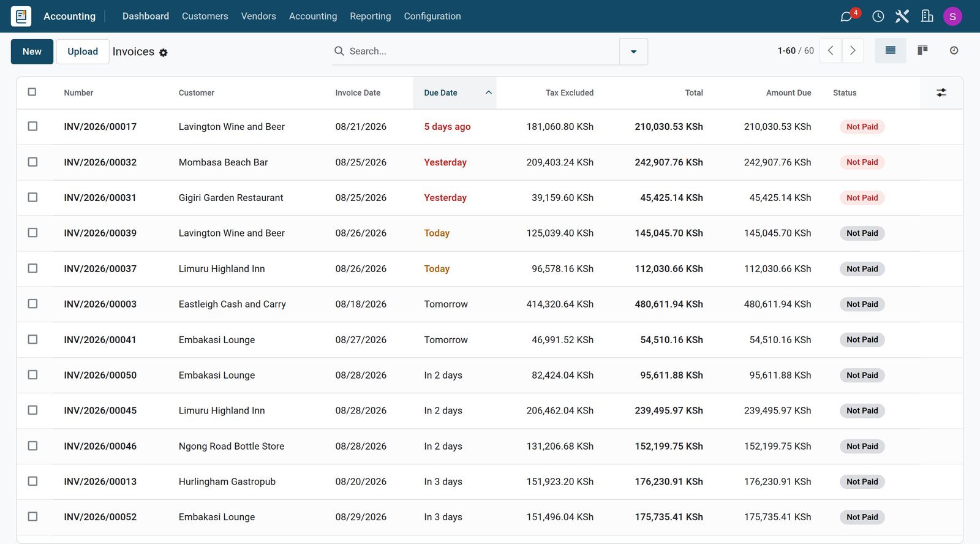Click the search magnifier icon

(x=339, y=51)
